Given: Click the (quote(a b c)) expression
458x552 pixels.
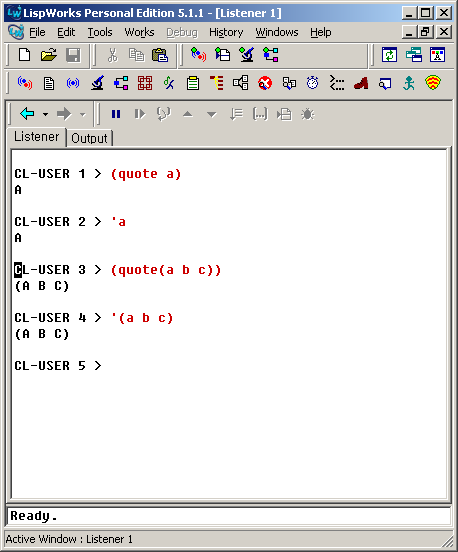Looking at the screenshot, I should coord(166,270).
